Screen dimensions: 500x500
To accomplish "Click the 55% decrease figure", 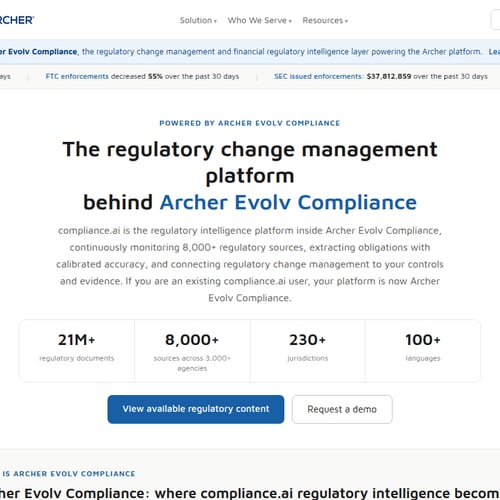I will point(155,76).
